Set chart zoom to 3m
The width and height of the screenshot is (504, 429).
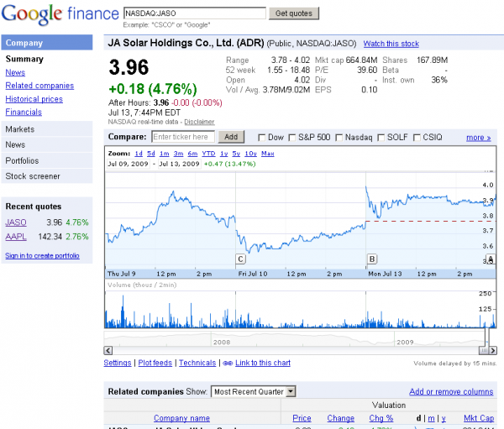coord(178,154)
